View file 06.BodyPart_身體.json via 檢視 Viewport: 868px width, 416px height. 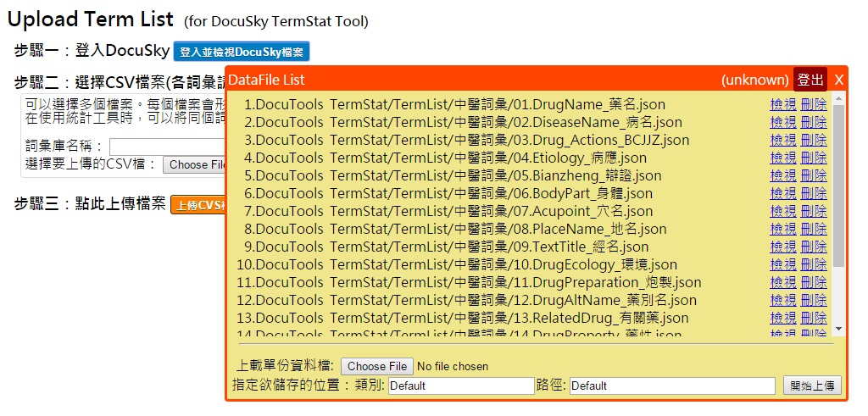782,194
